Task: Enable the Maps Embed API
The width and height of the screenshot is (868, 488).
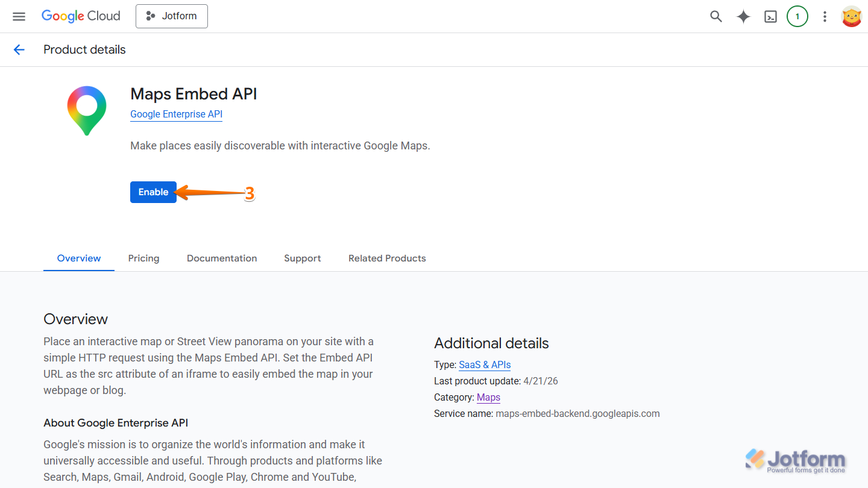Action: coord(153,192)
